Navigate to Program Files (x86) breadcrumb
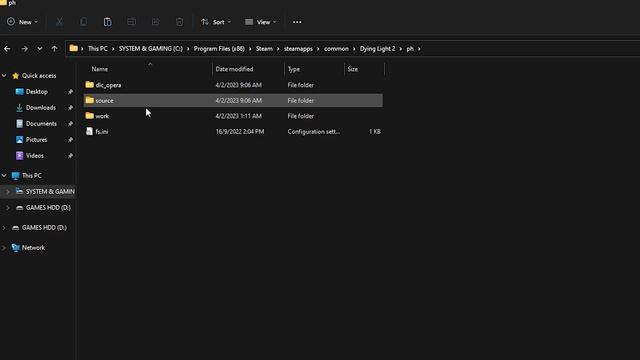This screenshot has width=640, height=360. [219, 49]
